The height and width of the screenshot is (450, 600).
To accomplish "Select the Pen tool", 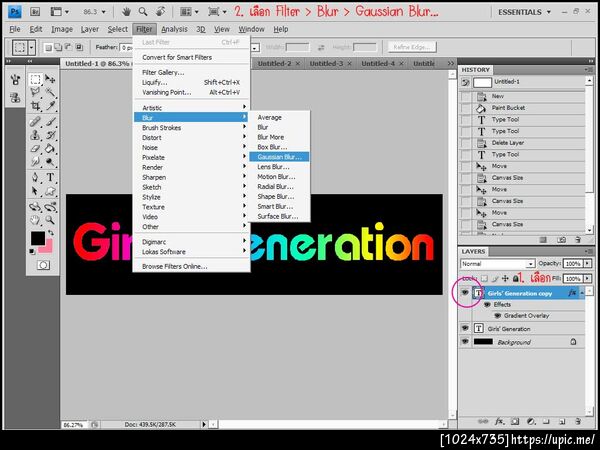I will (x=36, y=178).
